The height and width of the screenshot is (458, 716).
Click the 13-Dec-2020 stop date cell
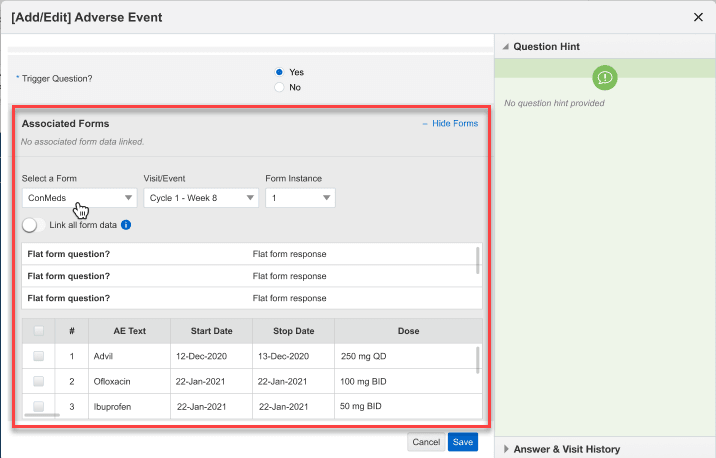294,356
